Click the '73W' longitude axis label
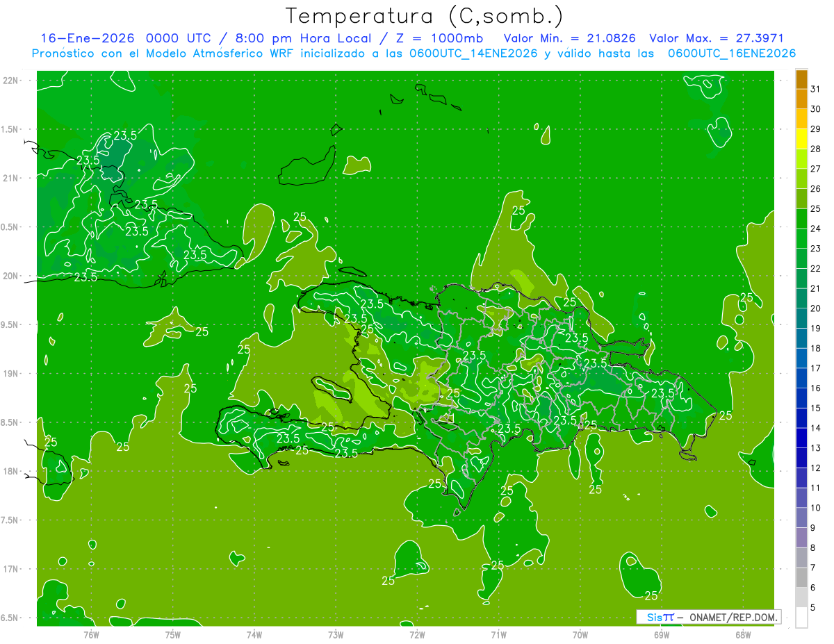The height and width of the screenshot is (644, 834). [336, 634]
